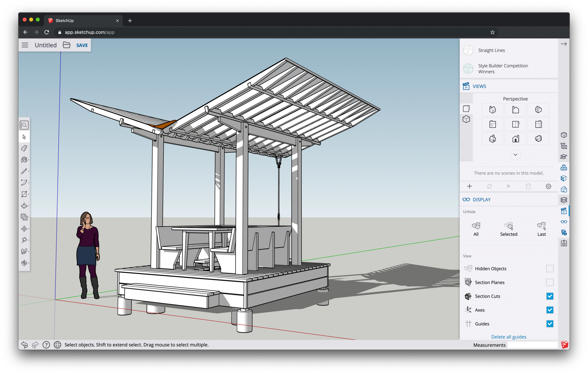Select the Paint Bucket tool
The image size is (588, 374).
pos(25,160)
